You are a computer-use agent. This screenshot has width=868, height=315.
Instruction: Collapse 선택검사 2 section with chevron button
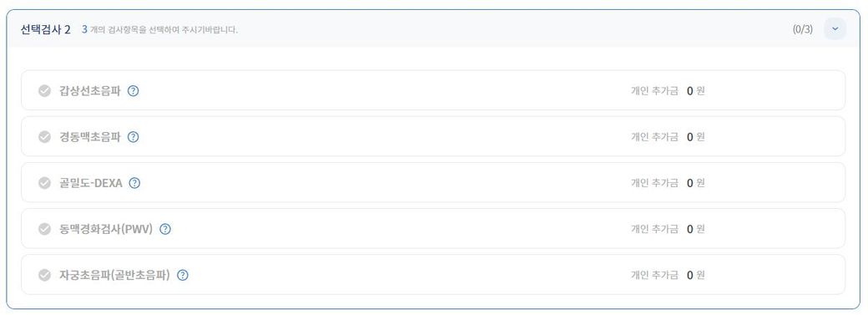click(x=835, y=29)
